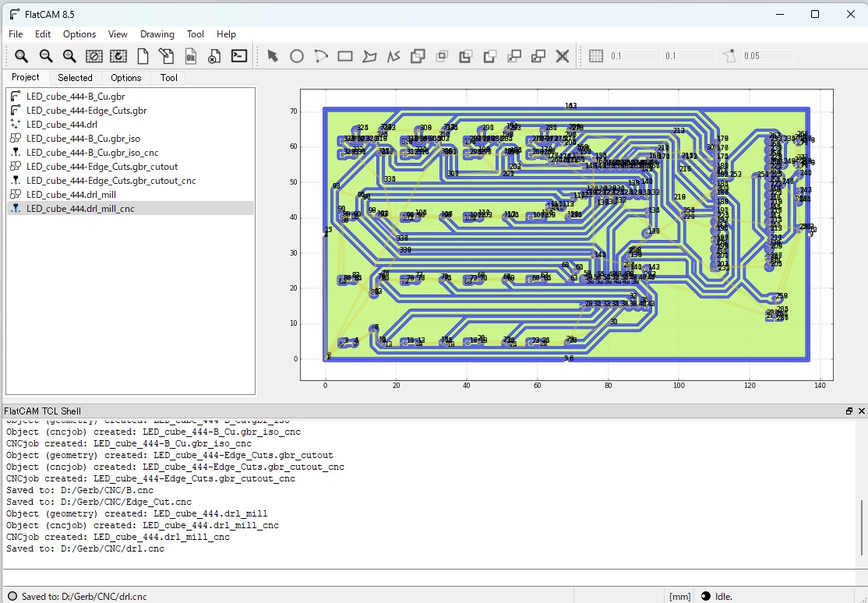This screenshot has width=868, height=603.
Task: Click the [mm] units indicator in status bar
Action: pyautogui.click(x=679, y=596)
